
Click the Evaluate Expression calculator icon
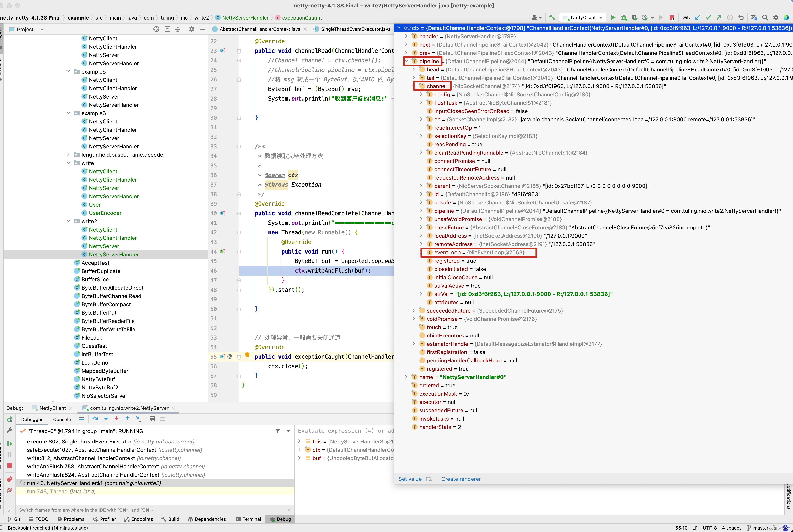152,419
